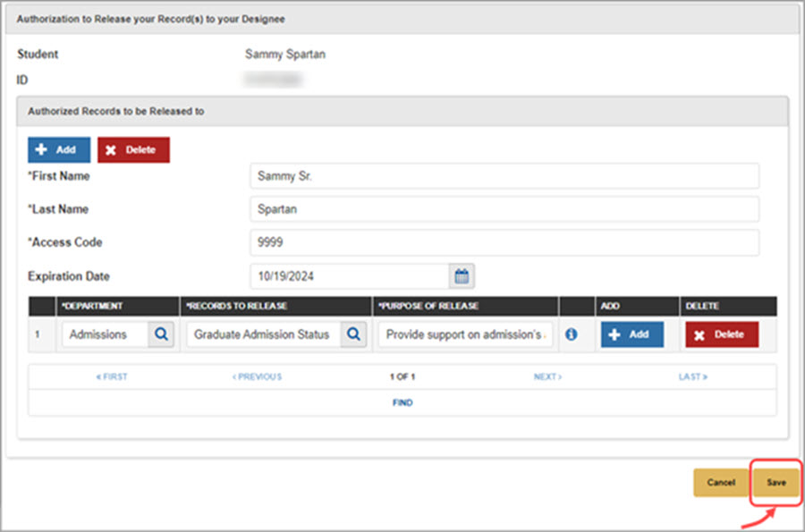
Task: Jump to the LAST page
Action: [692, 376]
